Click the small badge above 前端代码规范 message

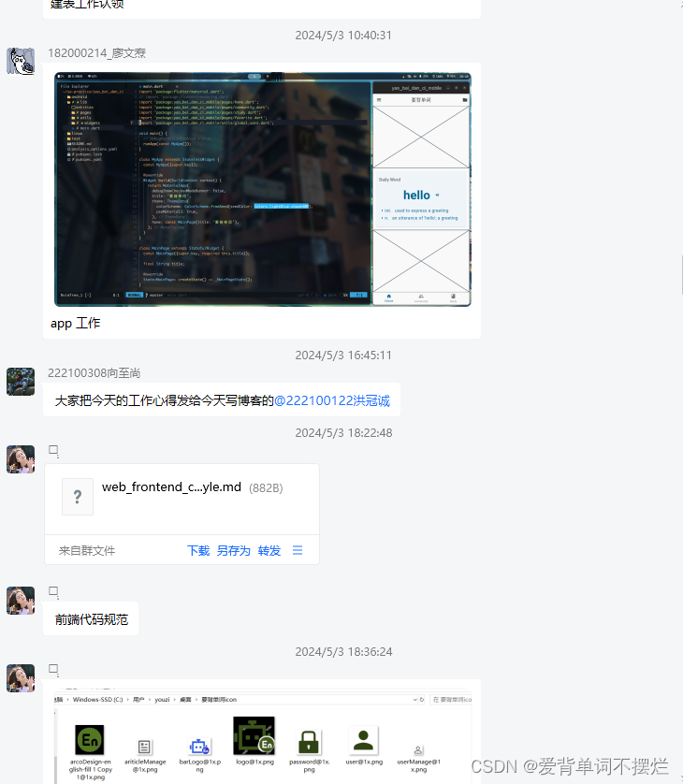click(x=53, y=591)
